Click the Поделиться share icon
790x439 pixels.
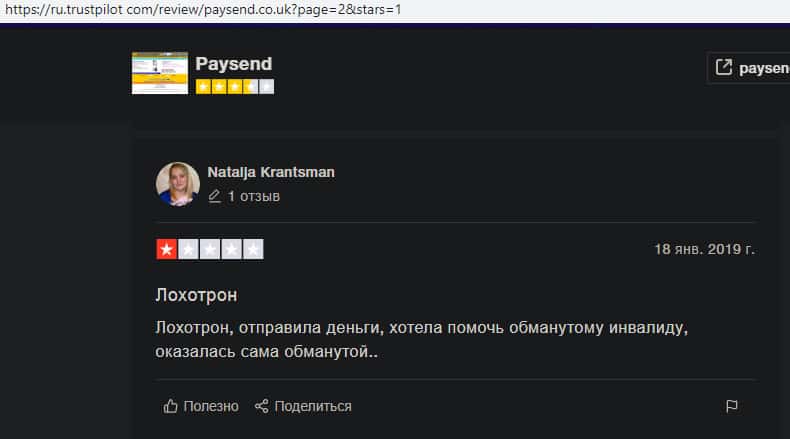(x=261, y=406)
